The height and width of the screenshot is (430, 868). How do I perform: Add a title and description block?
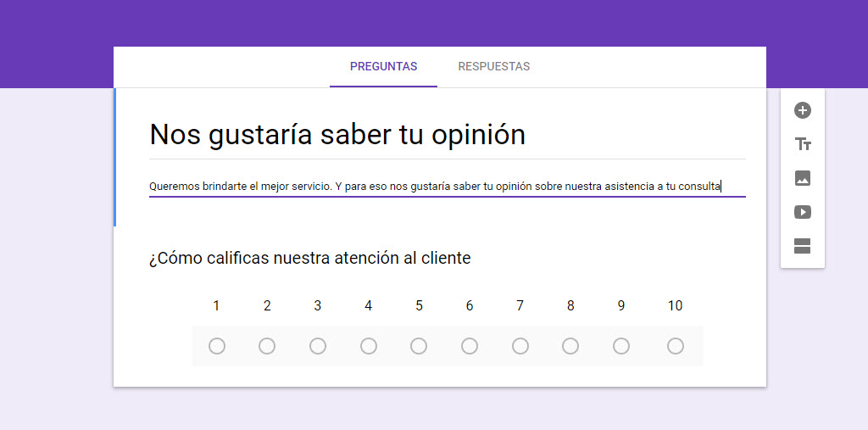803,144
